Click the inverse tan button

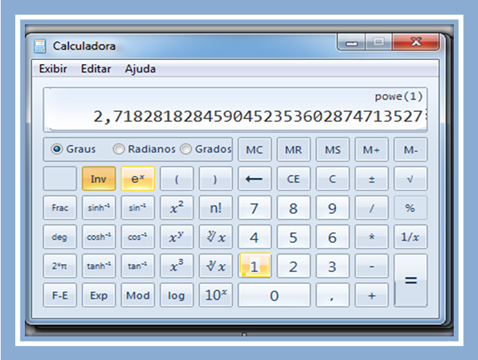[x=138, y=266]
